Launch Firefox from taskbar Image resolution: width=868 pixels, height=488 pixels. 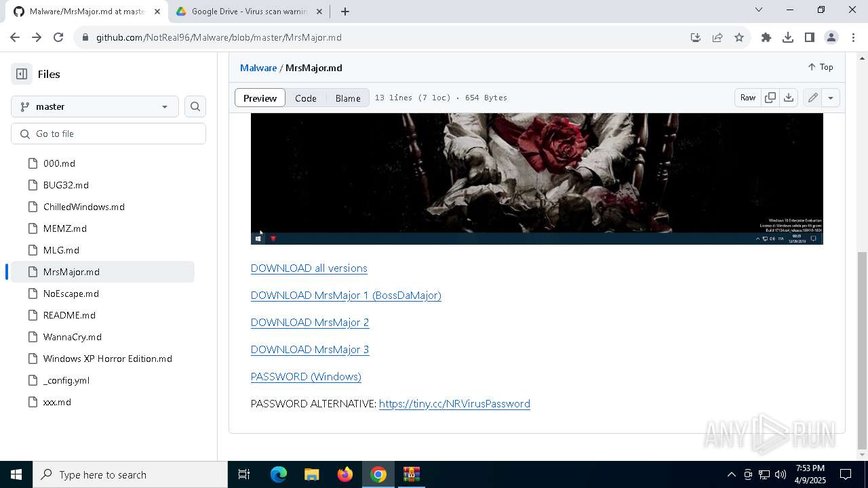[345, 474]
